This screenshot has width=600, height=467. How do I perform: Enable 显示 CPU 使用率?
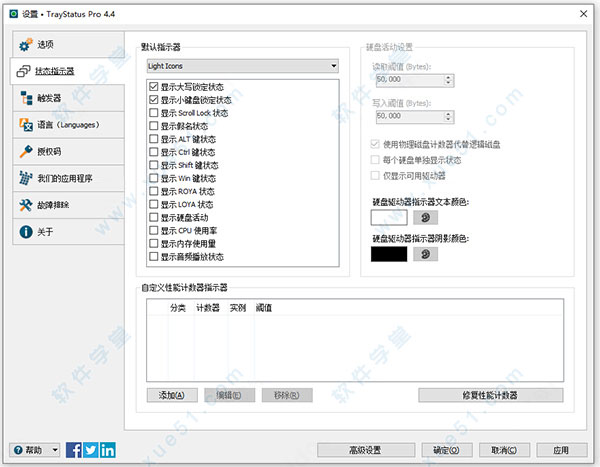(153, 230)
